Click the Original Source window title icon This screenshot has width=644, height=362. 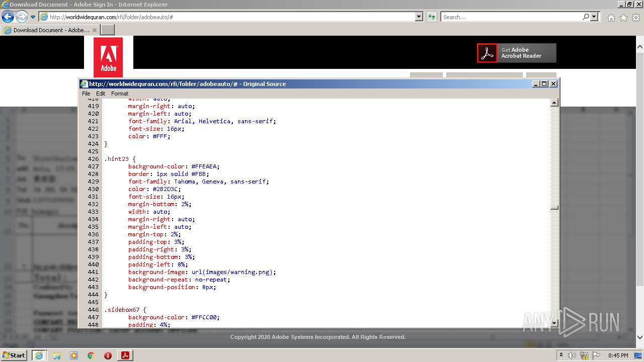click(84, 84)
